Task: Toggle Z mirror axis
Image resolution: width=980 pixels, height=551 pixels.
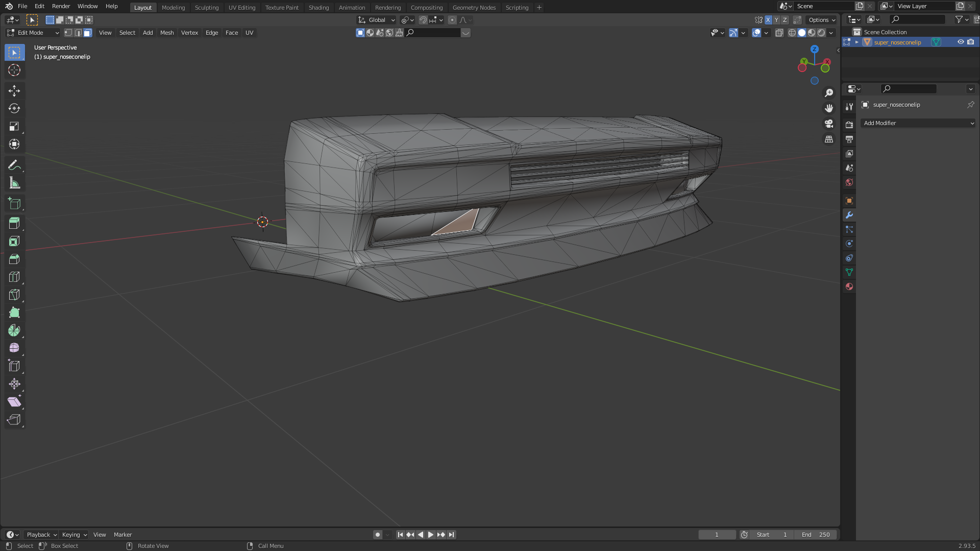Action: [785, 20]
